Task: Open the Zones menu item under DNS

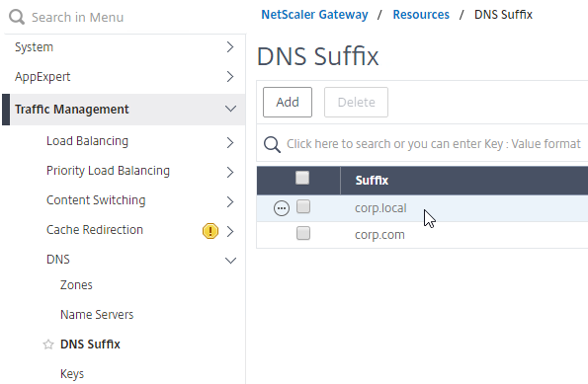Action: click(x=76, y=285)
